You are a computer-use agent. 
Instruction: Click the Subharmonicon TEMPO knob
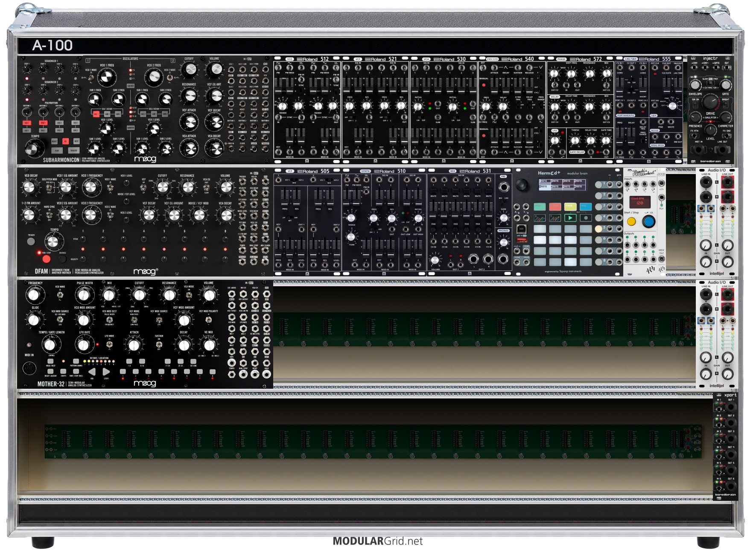(x=34, y=148)
